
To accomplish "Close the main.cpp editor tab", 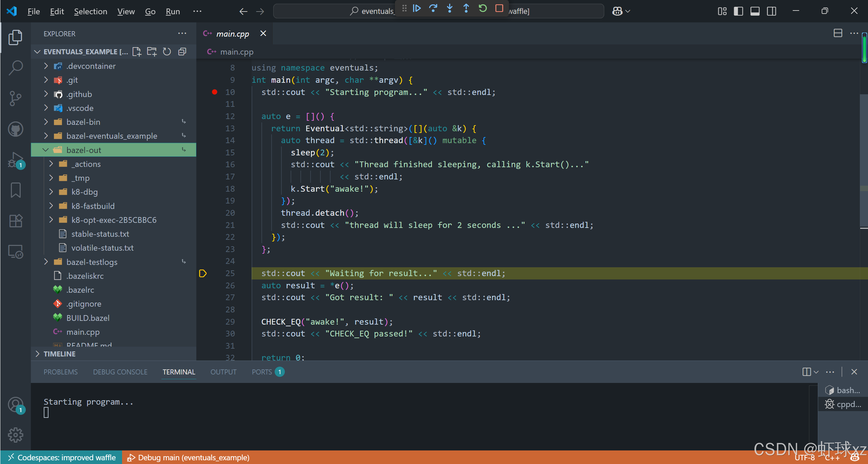I will (263, 33).
